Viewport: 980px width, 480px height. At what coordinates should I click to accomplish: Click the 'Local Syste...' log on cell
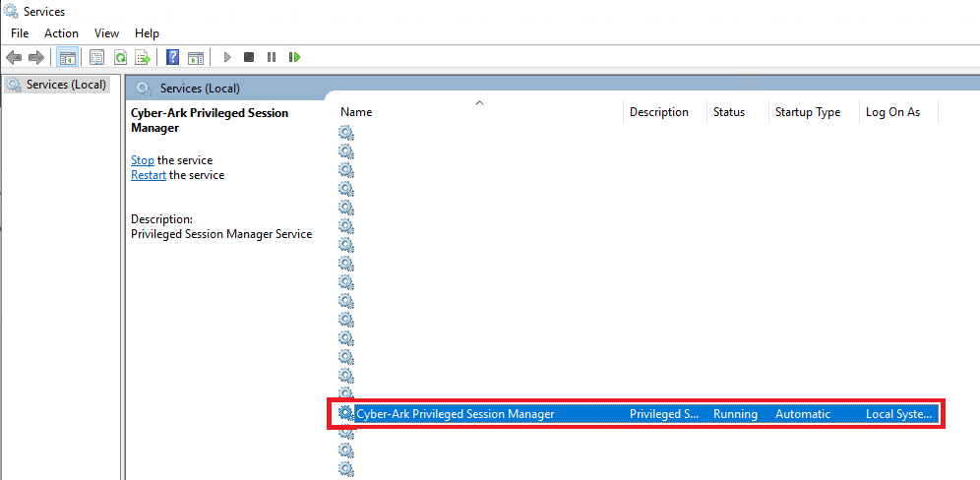(898, 414)
